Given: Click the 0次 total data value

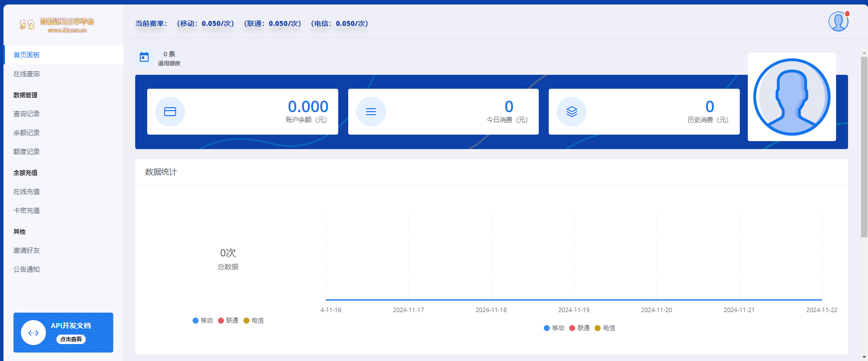Looking at the screenshot, I should tap(228, 253).
